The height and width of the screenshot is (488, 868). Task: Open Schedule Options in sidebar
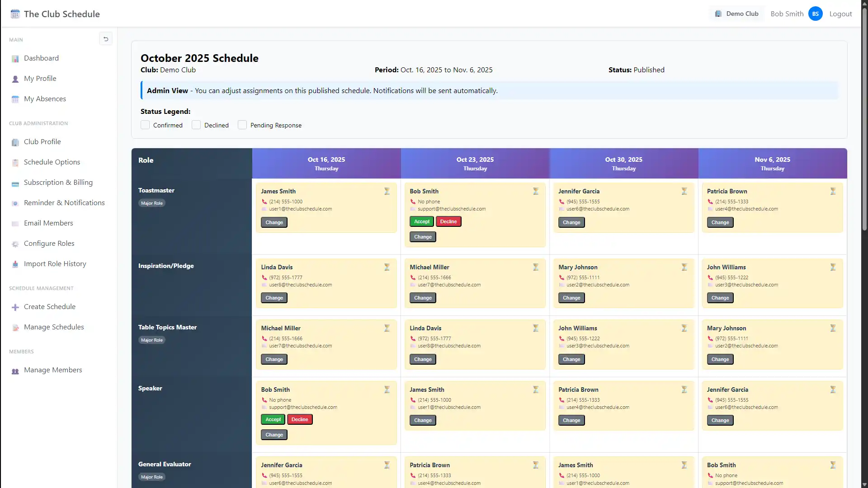point(52,162)
